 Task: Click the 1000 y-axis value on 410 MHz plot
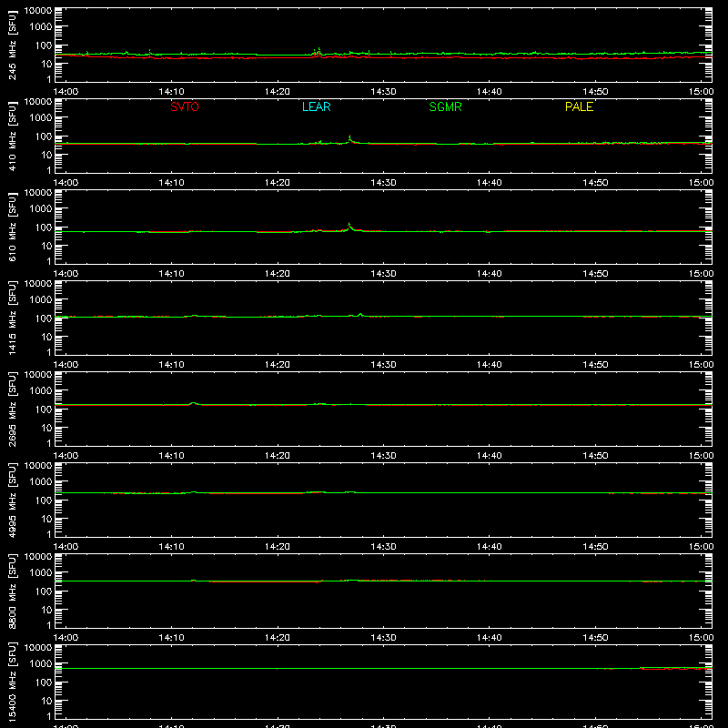(x=41, y=117)
